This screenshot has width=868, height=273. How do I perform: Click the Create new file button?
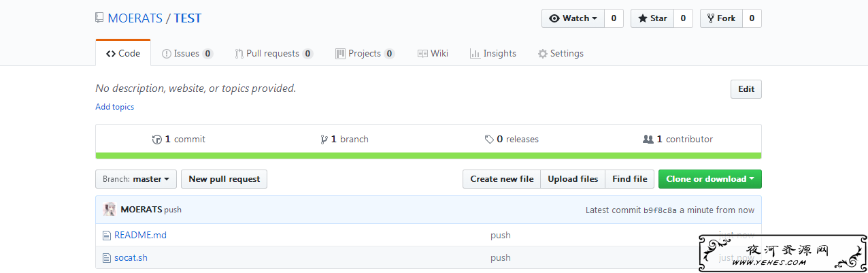(502, 179)
